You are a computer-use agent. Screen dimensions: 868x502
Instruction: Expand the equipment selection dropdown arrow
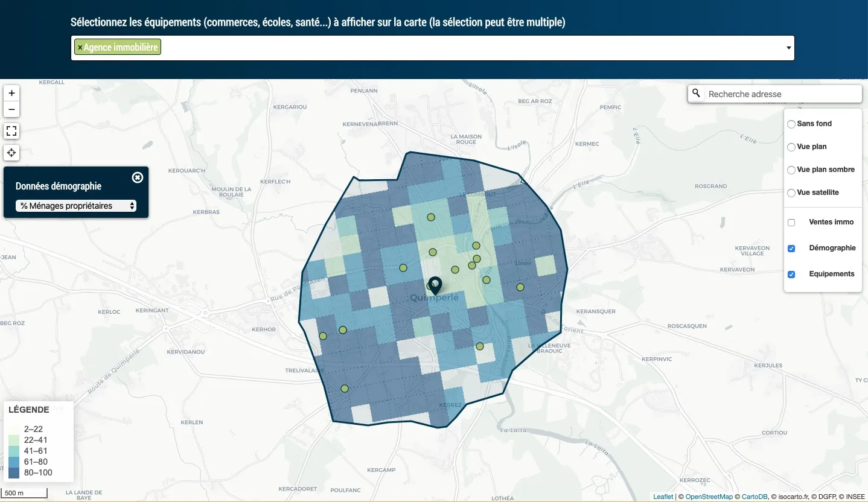click(x=788, y=48)
